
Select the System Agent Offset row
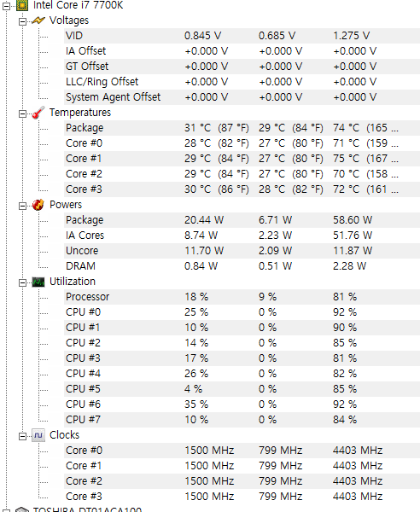(242, 97)
